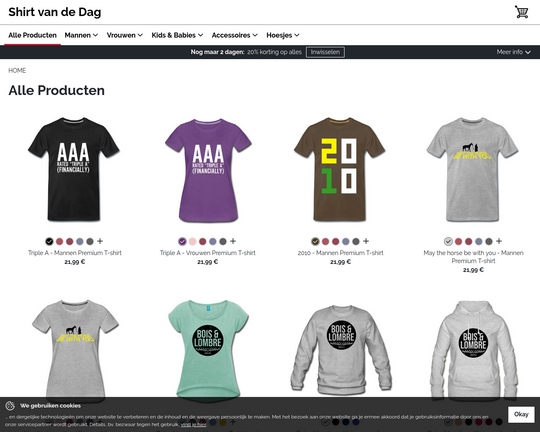Viewport: 540px width, 432px height.
Task: Open Triple A - Mannen Premium T-shirt title
Action: (x=75, y=253)
